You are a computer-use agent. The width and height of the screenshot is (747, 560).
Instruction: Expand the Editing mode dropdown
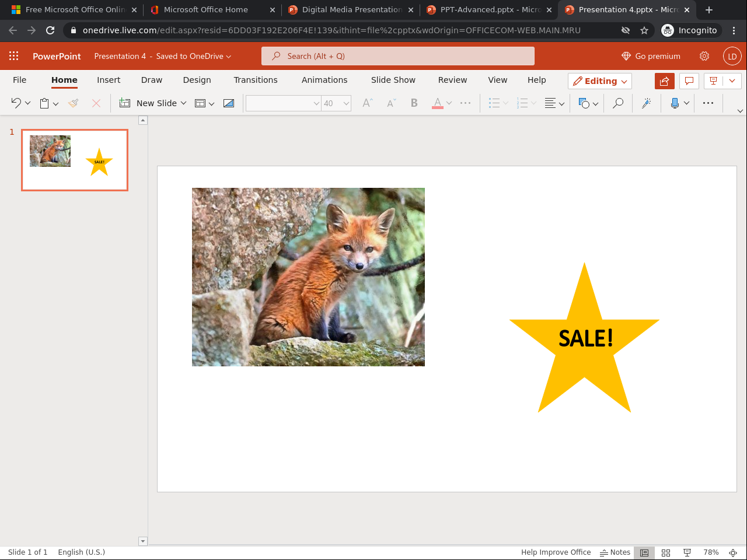tap(600, 81)
